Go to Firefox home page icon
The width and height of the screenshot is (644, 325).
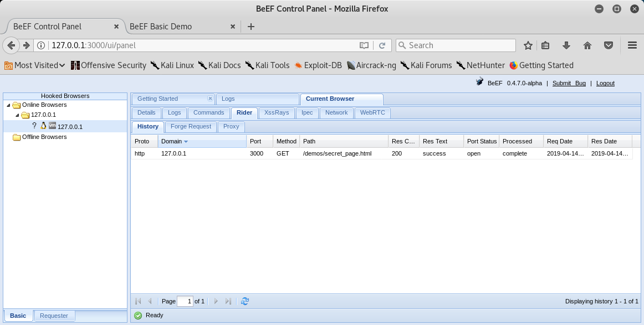point(587,45)
